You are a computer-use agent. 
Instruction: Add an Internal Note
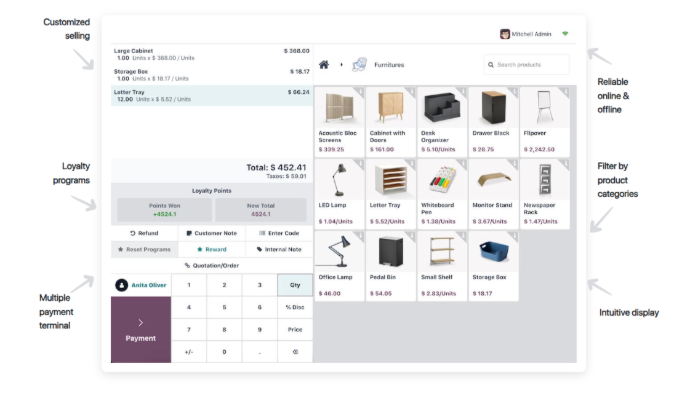pyautogui.click(x=279, y=249)
